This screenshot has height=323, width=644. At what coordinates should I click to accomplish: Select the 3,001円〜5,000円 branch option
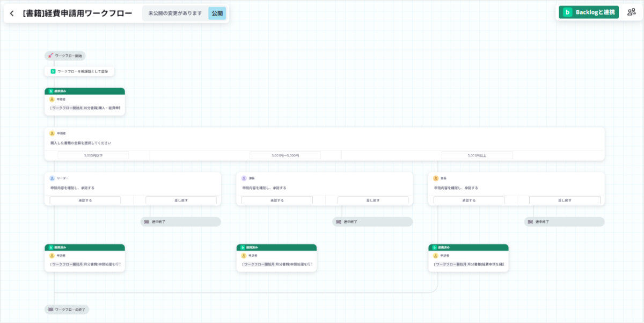coord(285,155)
